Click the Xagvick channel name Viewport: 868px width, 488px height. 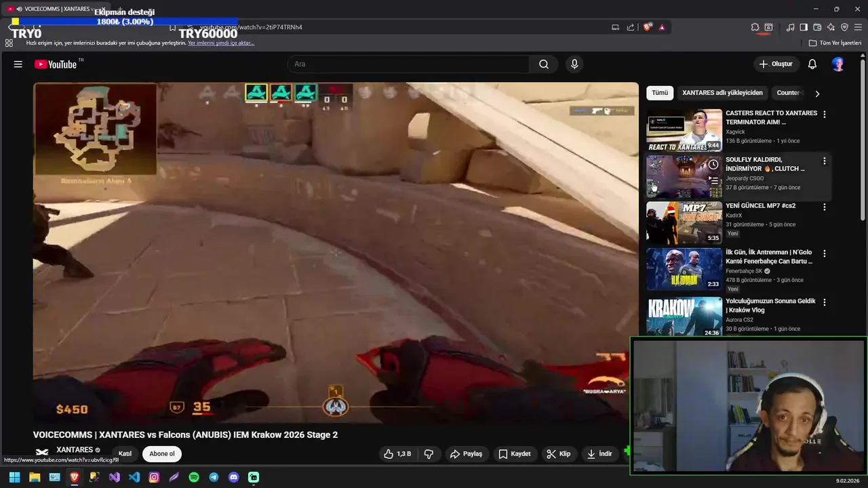(x=735, y=132)
